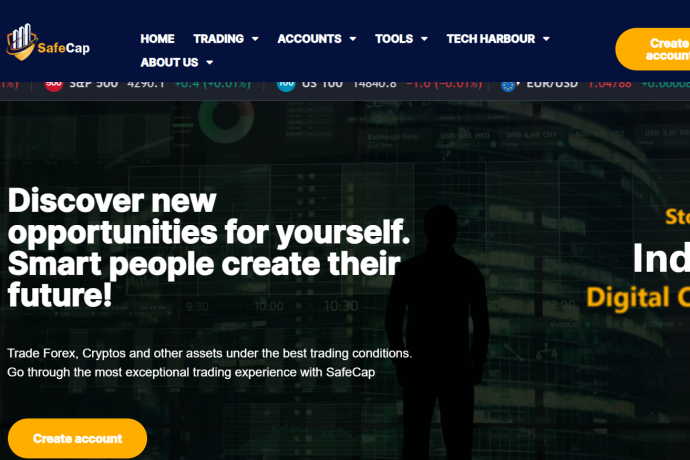
Task: Select the S&P 500 ticker icon
Action: (54, 85)
